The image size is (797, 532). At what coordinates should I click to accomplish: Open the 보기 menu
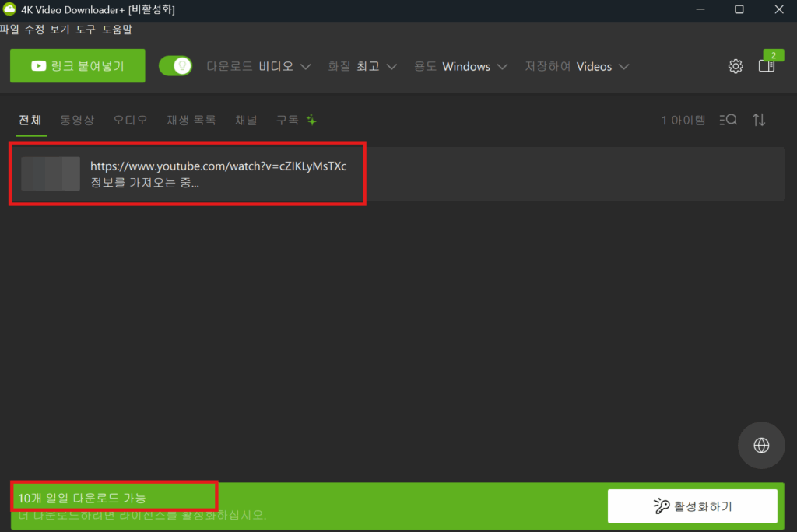click(60, 30)
